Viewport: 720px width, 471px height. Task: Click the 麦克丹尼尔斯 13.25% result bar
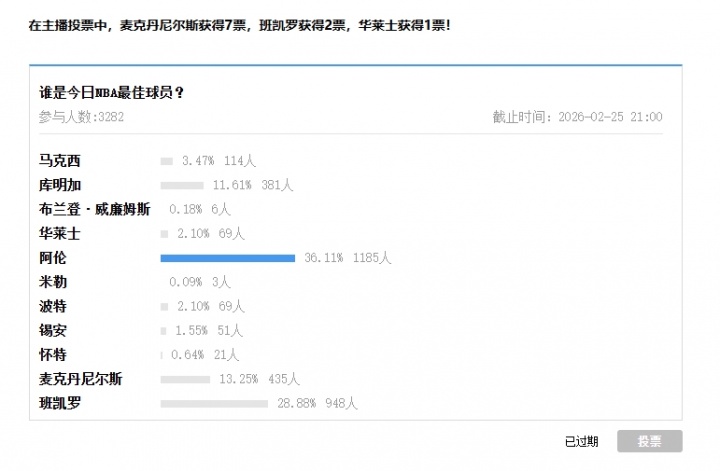(x=185, y=379)
